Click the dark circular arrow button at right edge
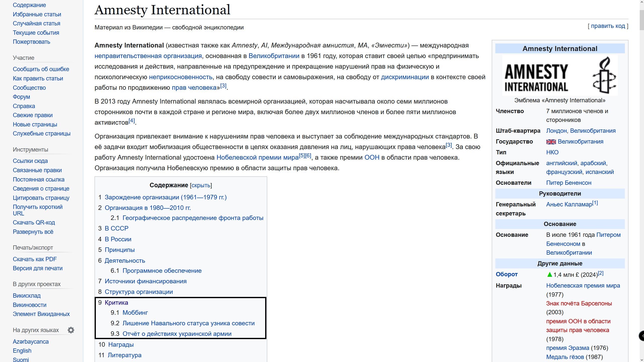The width and height of the screenshot is (644, 362). pyautogui.click(x=642, y=336)
